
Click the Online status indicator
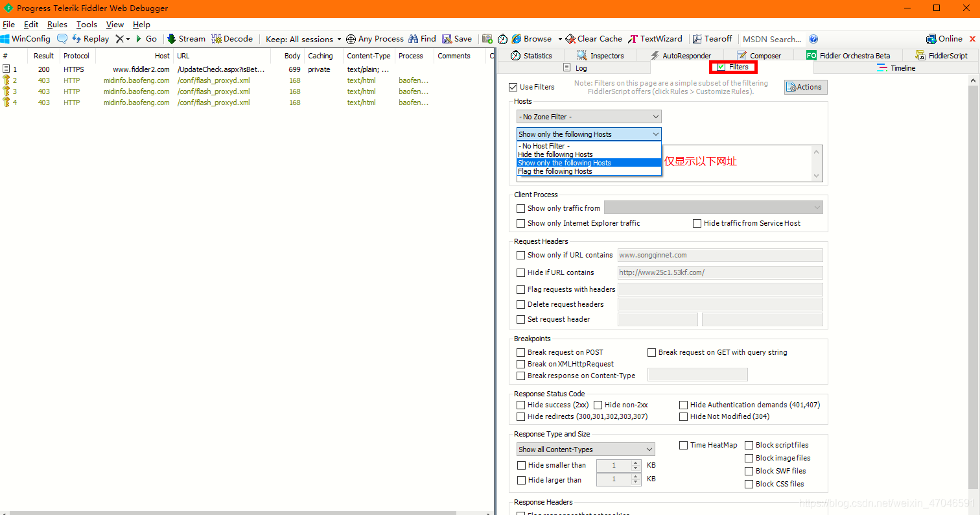pyautogui.click(x=945, y=39)
